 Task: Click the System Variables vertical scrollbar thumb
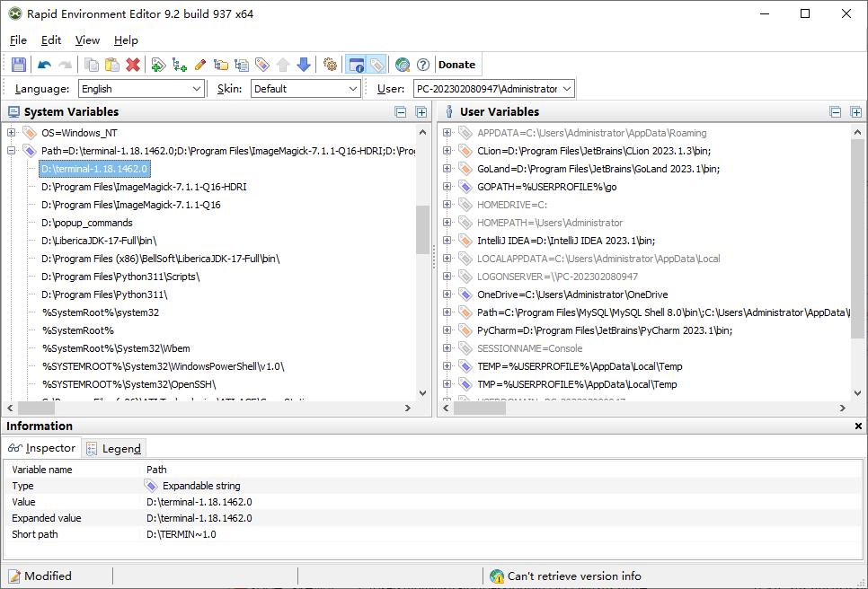tap(422, 229)
